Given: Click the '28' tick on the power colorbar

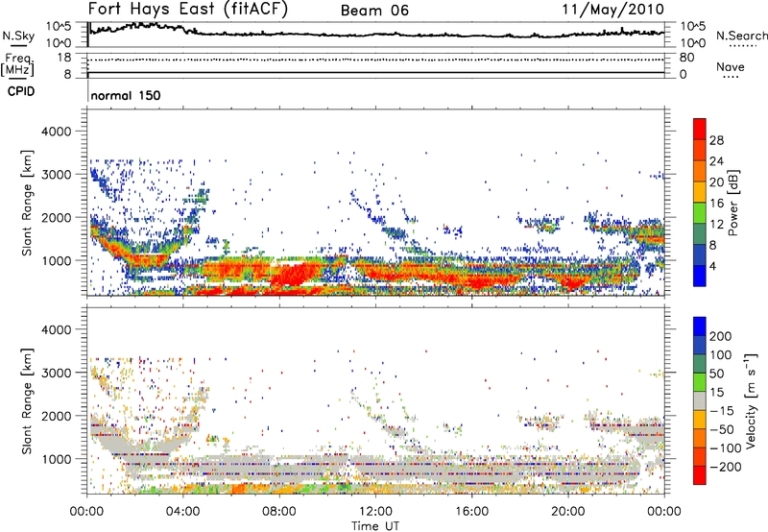Looking at the screenshot, I should (x=716, y=140).
